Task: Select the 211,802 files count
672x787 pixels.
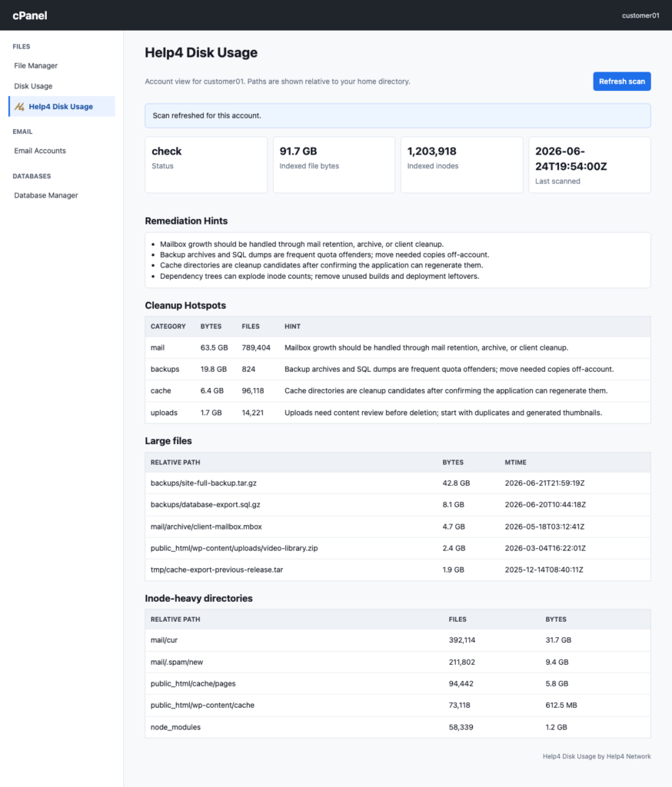Action: (462, 662)
